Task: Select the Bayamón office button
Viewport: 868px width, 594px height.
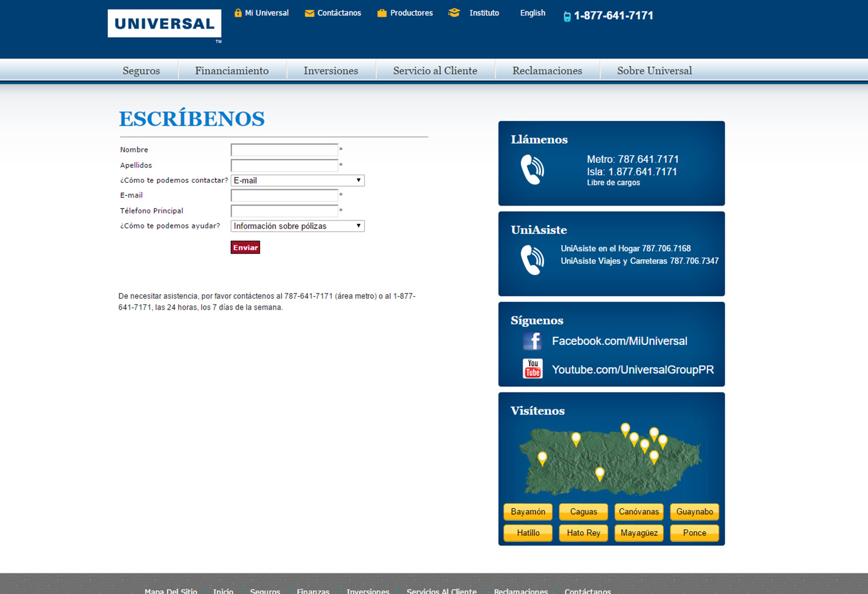Action: pyautogui.click(x=528, y=512)
